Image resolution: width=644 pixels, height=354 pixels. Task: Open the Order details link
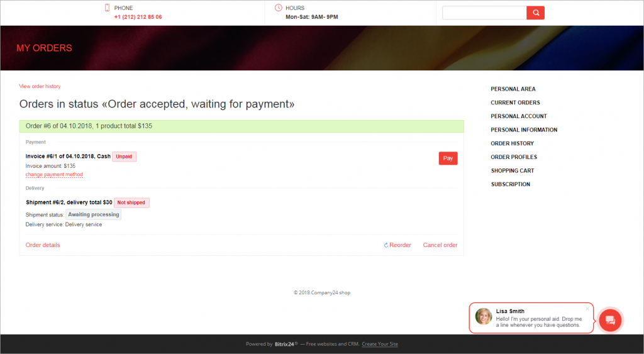click(43, 245)
